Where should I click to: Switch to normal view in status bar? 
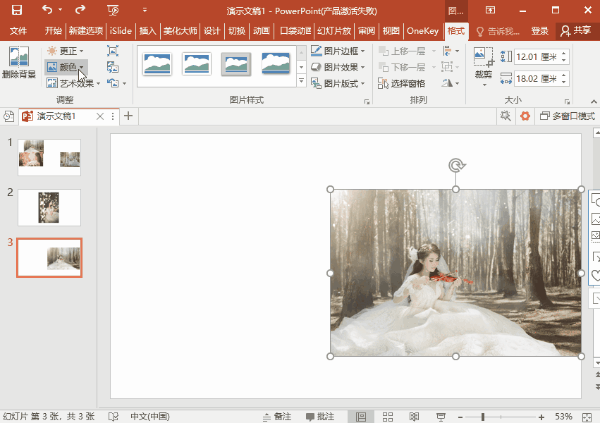(360, 416)
